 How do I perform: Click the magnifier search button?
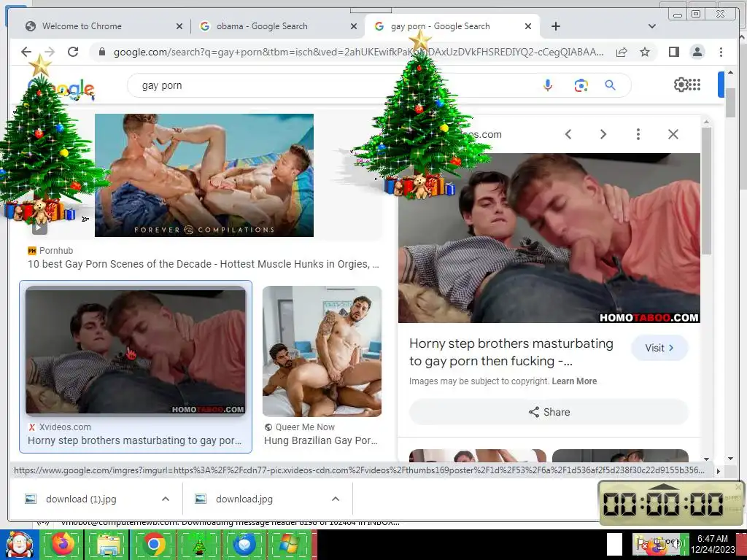(x=611, y=86)
